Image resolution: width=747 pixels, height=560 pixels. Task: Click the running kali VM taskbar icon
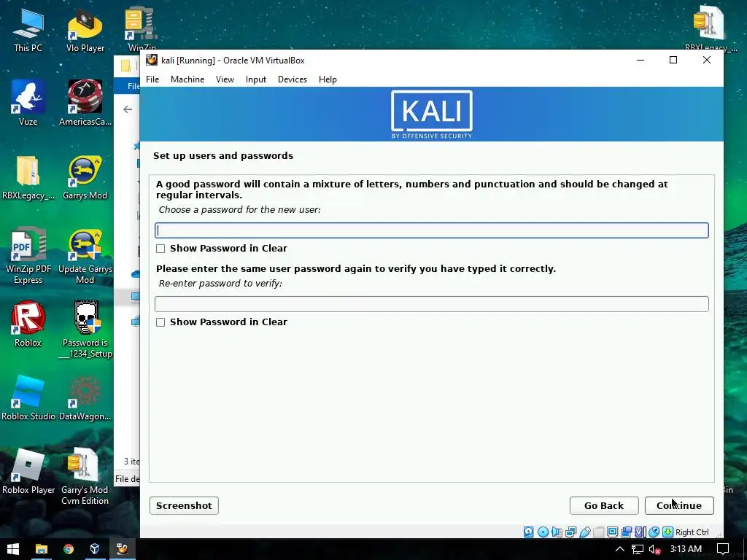[123, 549]
